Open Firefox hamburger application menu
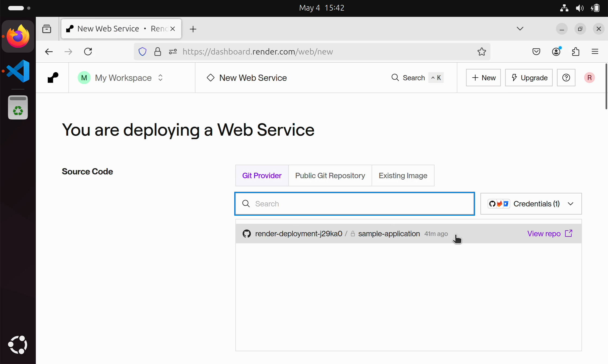Image resolution: width=608 pixels, height=364 pixels. [x=595, y=52]
